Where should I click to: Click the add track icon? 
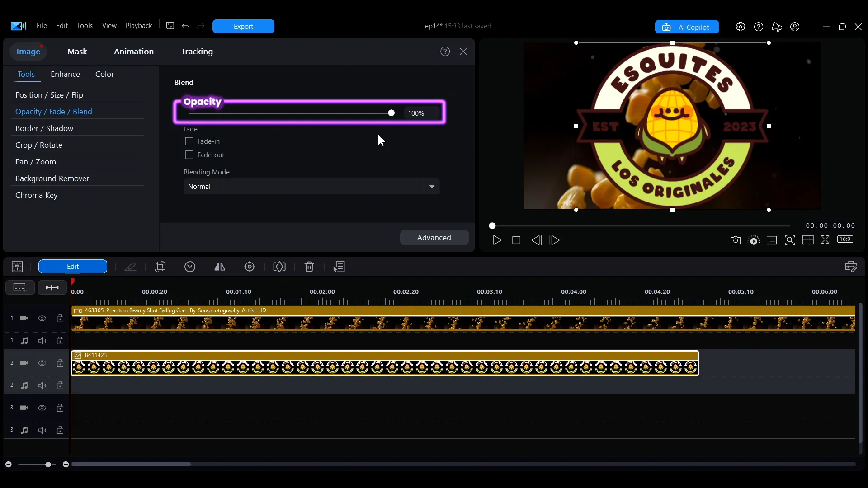[x=20, y=287]
